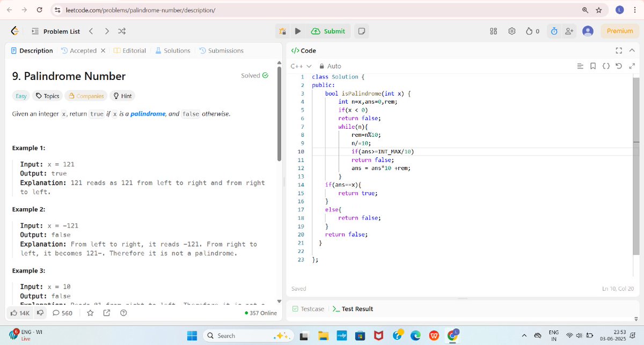The image size is (644, 345).
Task: Switch to the Solutions tab
Action: pos(173,50)
